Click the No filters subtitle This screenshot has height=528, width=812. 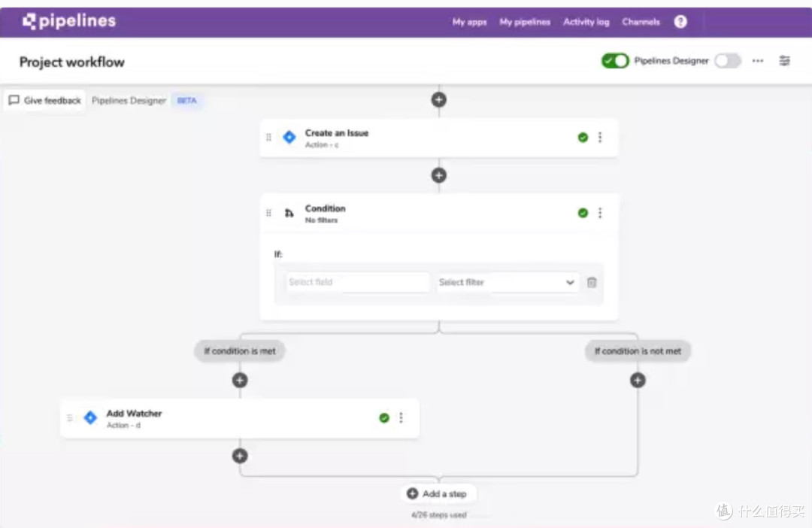point(321,220)
